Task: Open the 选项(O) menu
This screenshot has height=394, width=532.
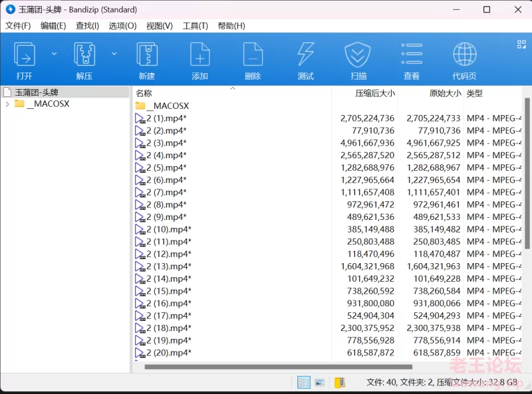Action: coord(122,26)
